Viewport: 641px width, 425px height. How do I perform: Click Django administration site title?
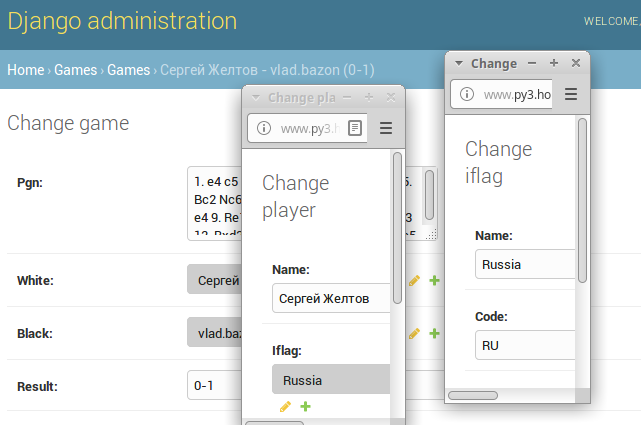point(122,21)
